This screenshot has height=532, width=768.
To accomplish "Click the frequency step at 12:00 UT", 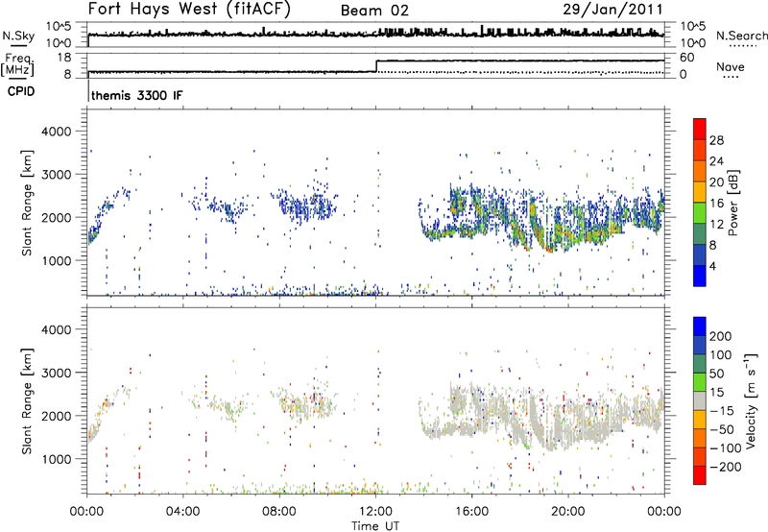I will [376, 66].
